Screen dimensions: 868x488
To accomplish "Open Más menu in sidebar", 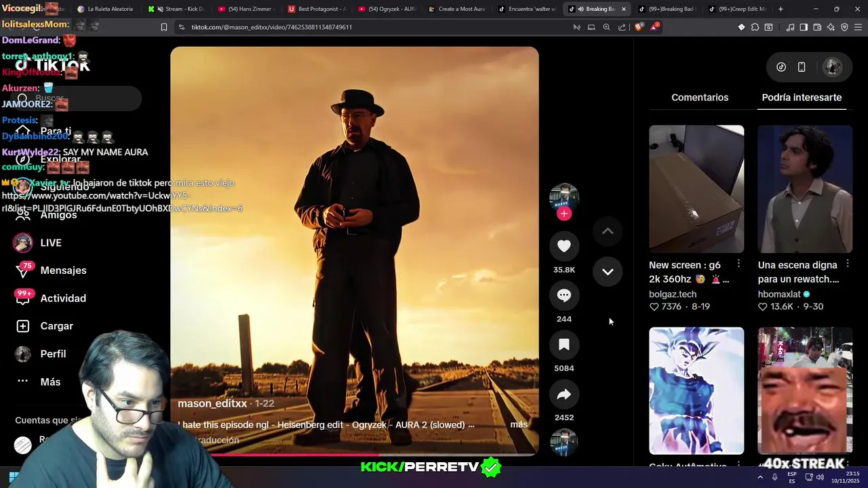I will point(50,382).
